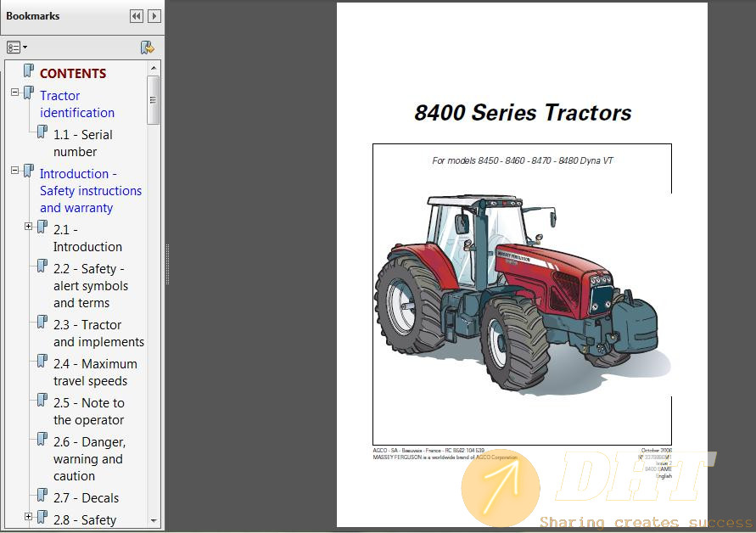Click the bookmark icon beside 2.7 - Decals
Viewport: 756px width, 533px height.
[x=42, y=496]
